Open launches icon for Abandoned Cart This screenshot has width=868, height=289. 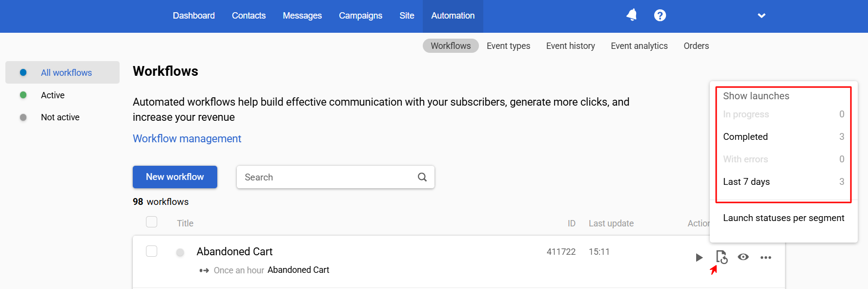(x=722, y=257)
